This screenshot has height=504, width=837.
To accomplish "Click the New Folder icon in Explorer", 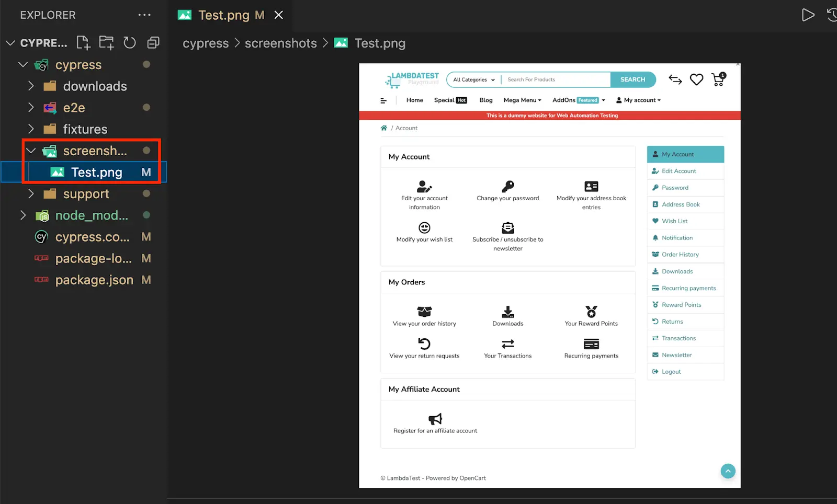I will pyautogui.click(x=107, y=43).
